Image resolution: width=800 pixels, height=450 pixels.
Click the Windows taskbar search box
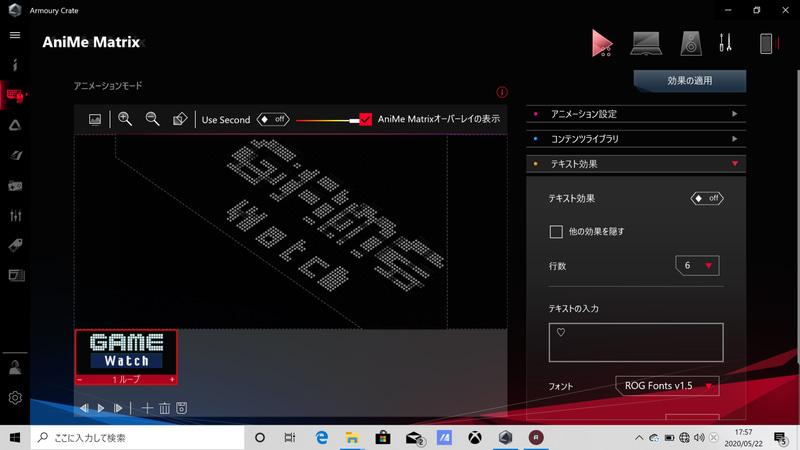pos(138,437)
